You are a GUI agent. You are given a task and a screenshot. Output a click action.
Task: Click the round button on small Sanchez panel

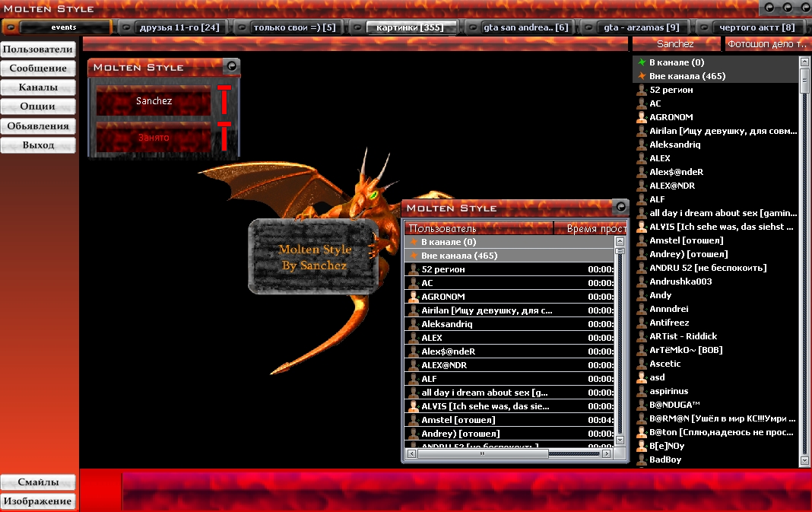232,67
